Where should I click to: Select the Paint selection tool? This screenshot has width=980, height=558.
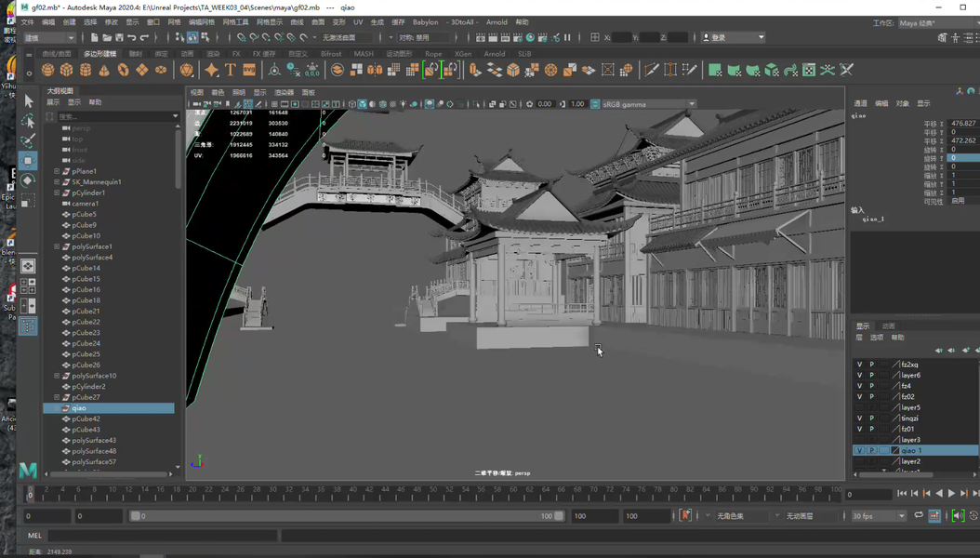click(x=28, y=140)
